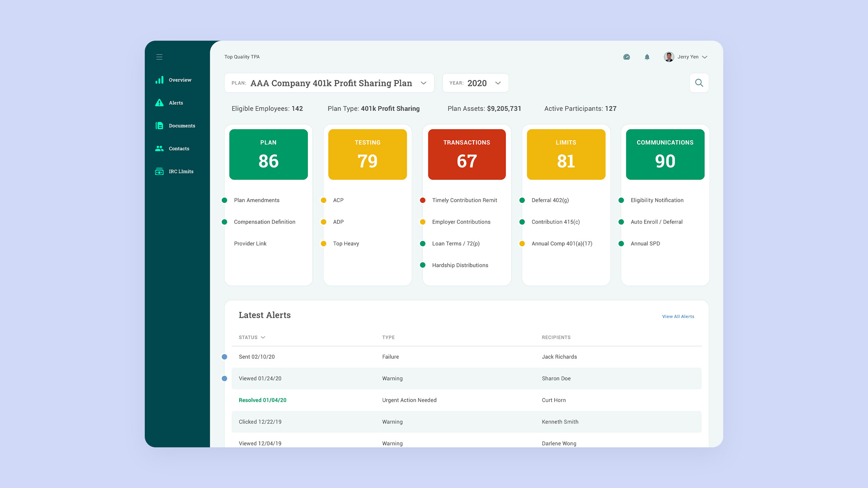The height and width of the screenshot is (488, 868).
Task: Click the notification bell icon
Action: coord(647,57)
